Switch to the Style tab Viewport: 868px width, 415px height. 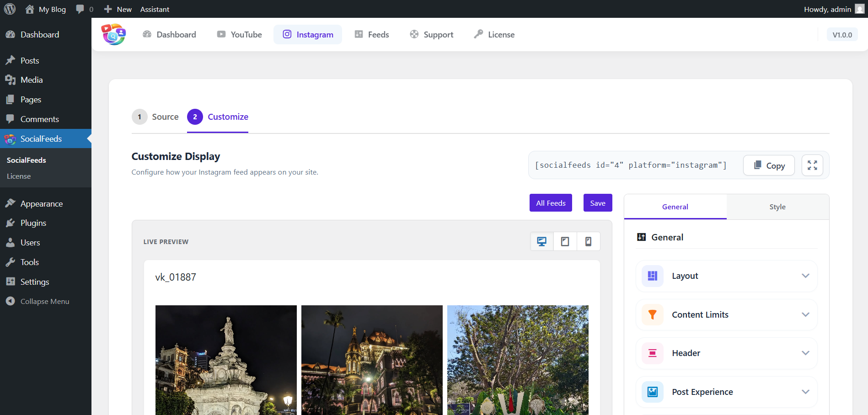point(777,207)
